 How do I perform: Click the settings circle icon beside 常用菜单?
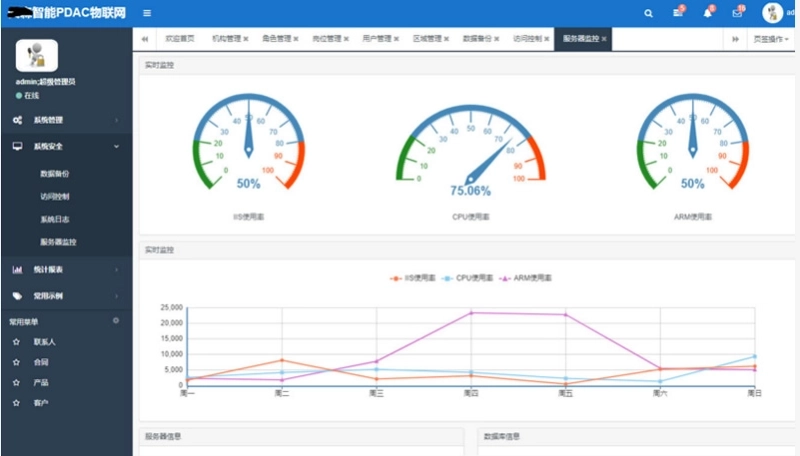coord(116,320)
